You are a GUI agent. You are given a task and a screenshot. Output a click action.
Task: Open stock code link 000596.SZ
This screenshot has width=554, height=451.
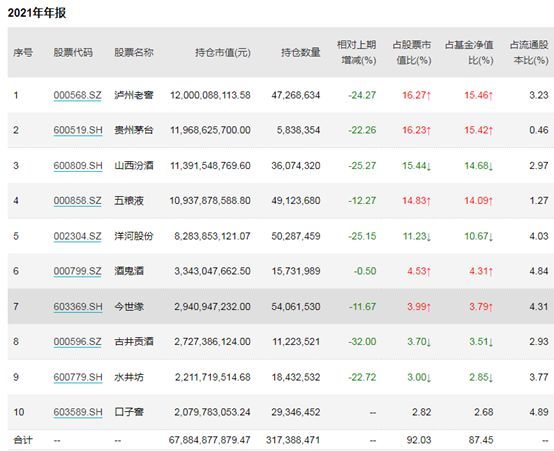coord(78,341)
